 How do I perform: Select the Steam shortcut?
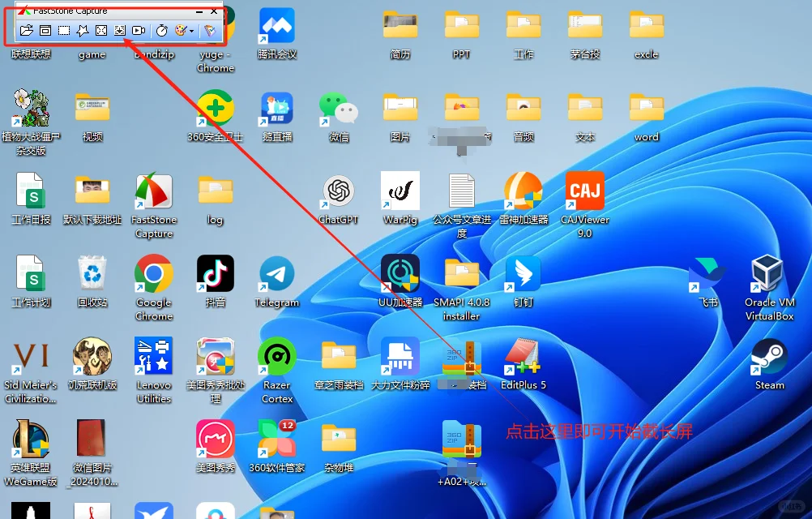coord(770,365)
